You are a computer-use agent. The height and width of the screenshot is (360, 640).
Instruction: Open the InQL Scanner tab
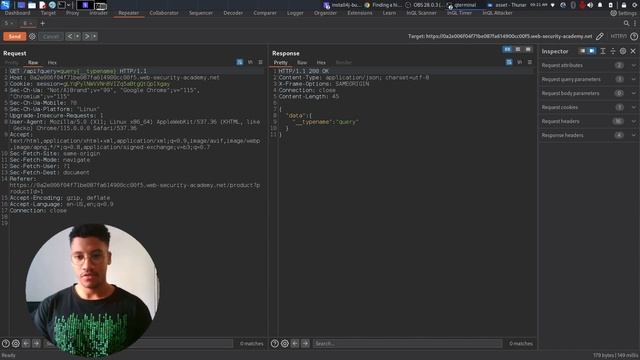421,13
